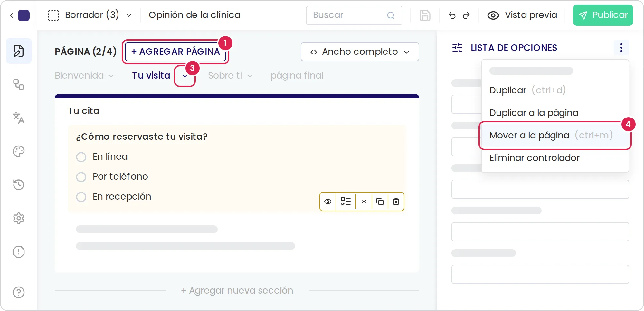Select the 'En recepción' radio option

81,197
